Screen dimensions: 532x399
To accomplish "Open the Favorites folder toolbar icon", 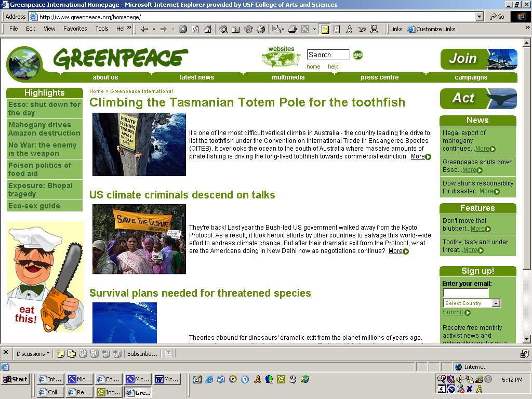I will [x=235, y=29].
